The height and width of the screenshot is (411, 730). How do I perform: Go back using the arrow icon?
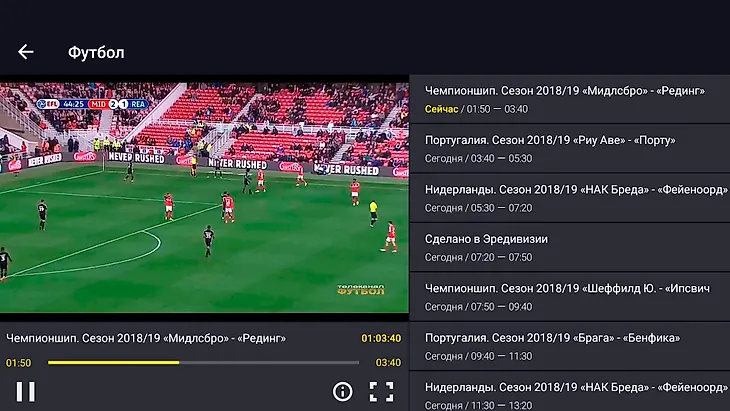pos(26,52)
